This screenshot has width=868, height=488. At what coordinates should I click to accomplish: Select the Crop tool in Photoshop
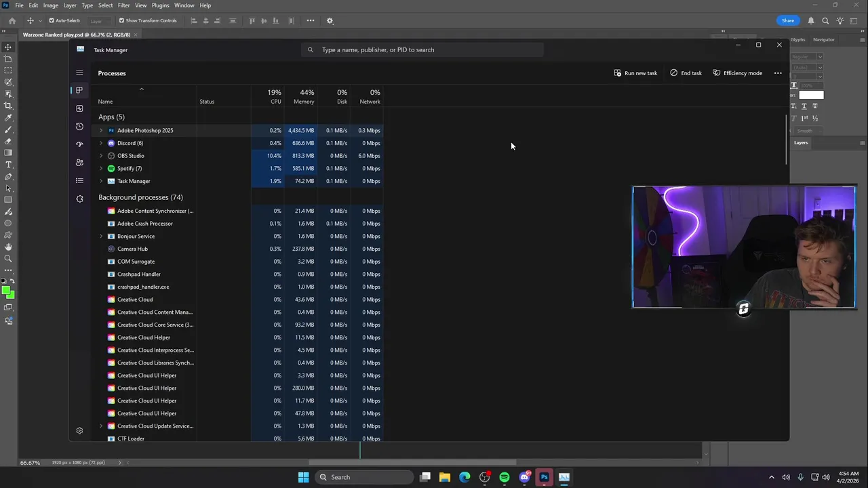8,106
